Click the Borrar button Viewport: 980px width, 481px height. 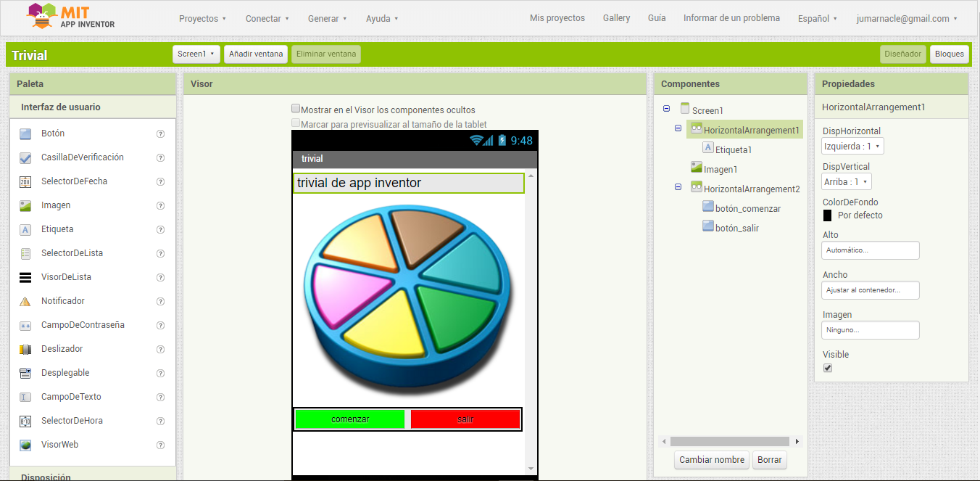770,460
